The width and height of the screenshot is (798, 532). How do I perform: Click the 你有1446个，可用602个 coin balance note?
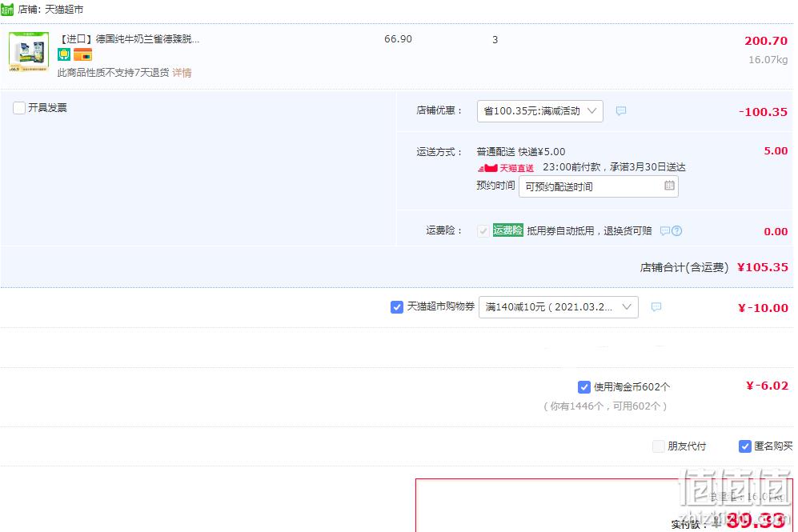point(606,406)
